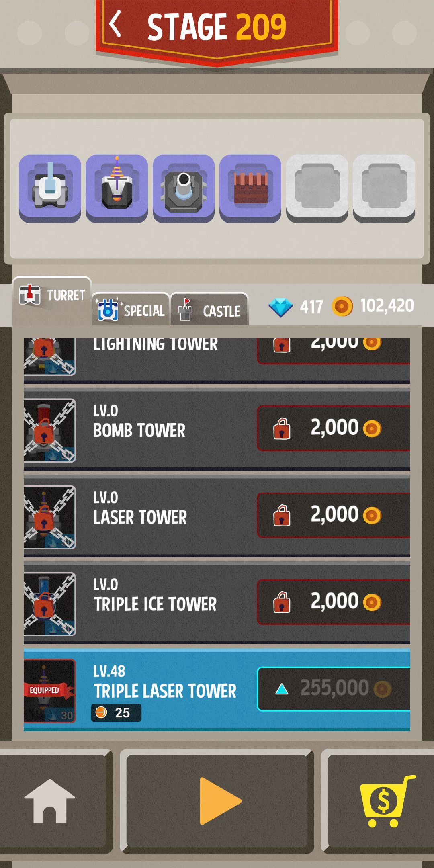Tap the fifth empty equipment slot

[317, 188]
